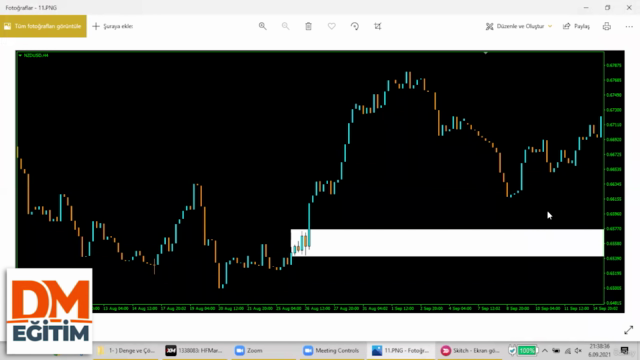Click Tüm fotoğrafları görüntüle button
Image resolution: width=640 pixels, height=360 pixels.
pyautogui.click(x=43, y=26)
